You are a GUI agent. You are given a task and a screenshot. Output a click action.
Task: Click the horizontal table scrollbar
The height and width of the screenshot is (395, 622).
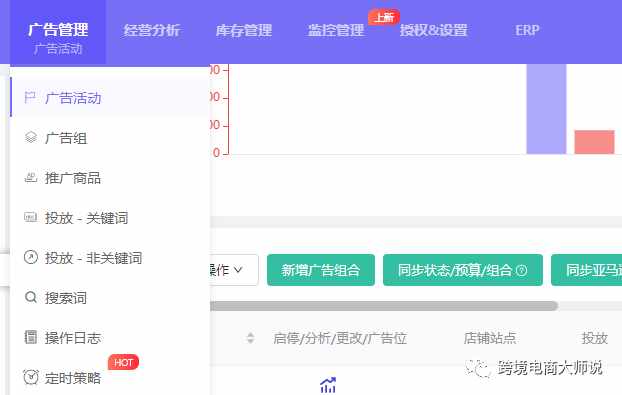point(383,306)
